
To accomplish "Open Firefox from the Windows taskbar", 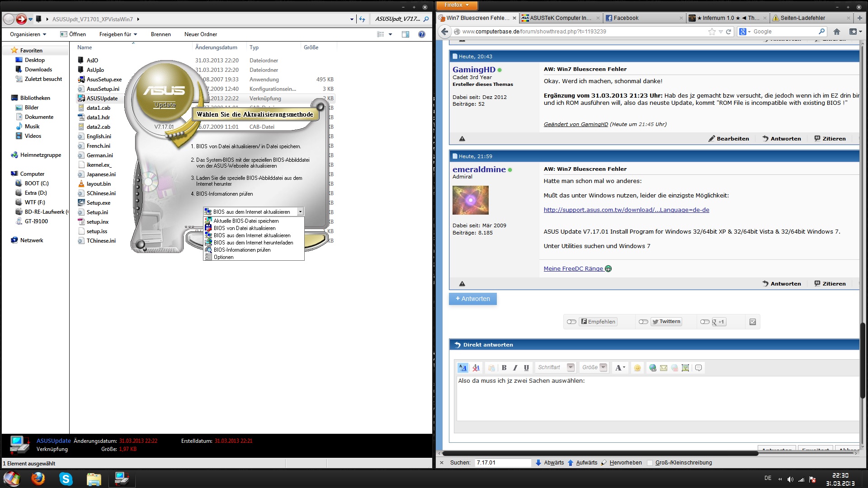I will click(38, 479).
